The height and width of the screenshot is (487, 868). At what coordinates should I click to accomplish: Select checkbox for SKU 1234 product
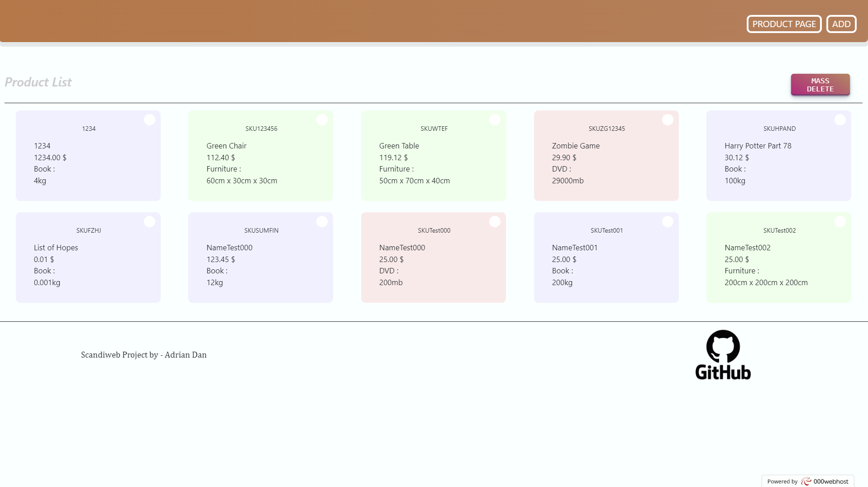[x=149, y=120]
